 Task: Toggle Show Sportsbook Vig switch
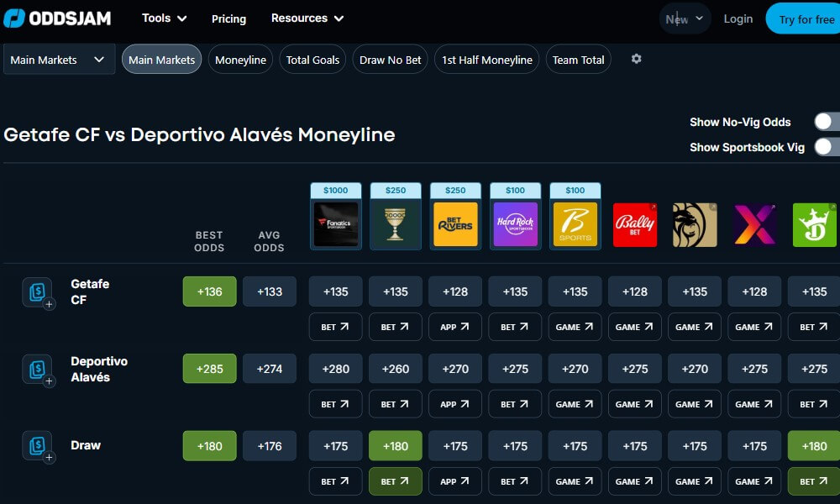[827, 147]
